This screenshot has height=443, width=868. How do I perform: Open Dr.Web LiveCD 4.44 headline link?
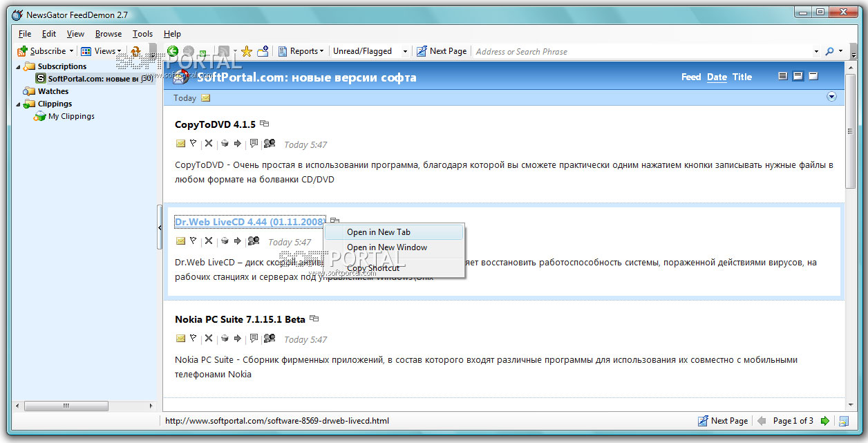click(249, 222)
